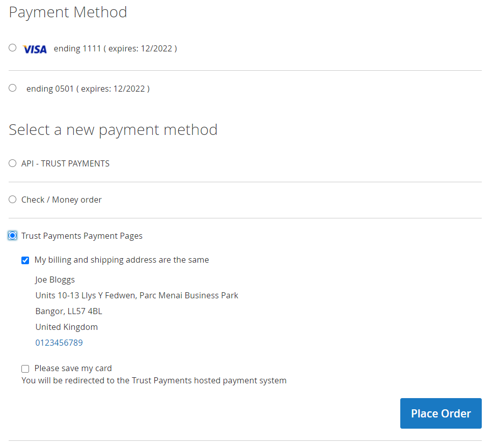Click the 'Please save my card' label text
Viewport: 495px width, 448px height.
pos(73,368)
